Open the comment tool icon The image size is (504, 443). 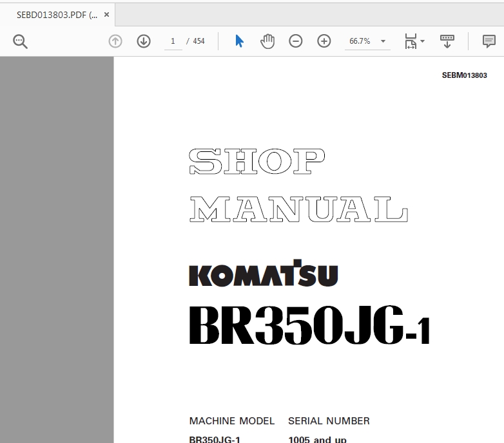tap(489, 41)
